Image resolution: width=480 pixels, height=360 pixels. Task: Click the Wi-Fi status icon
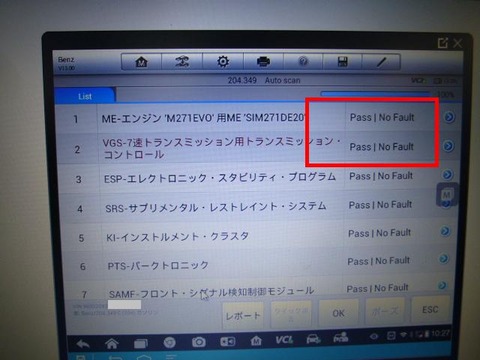404,334
